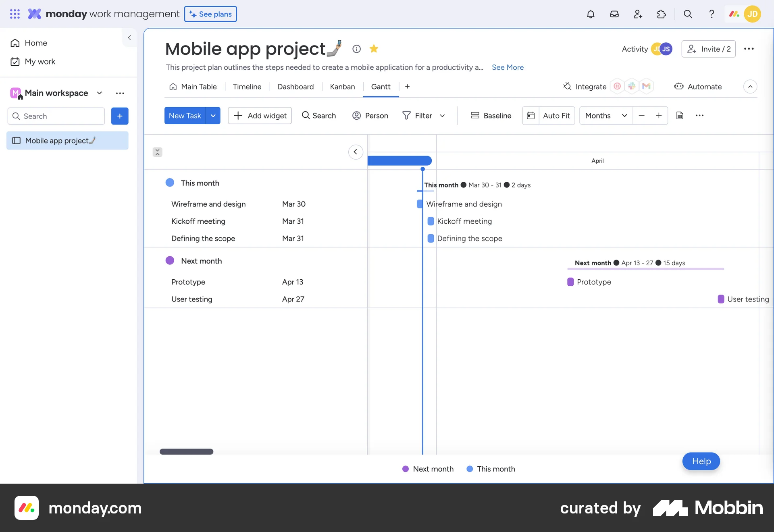Expand the New Task dropdown arrow
Viewport: 774px width, 532px height.
[x=213, y=116]
